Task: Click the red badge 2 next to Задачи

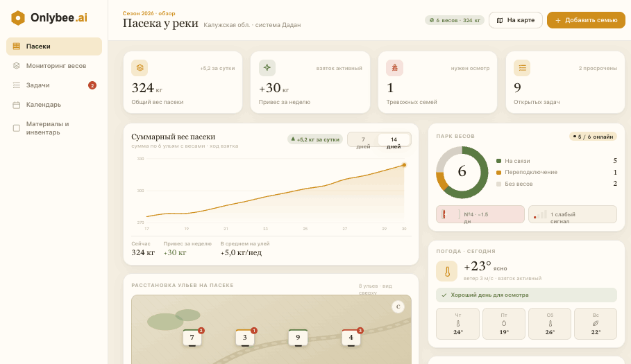Action: click(92, 85)
